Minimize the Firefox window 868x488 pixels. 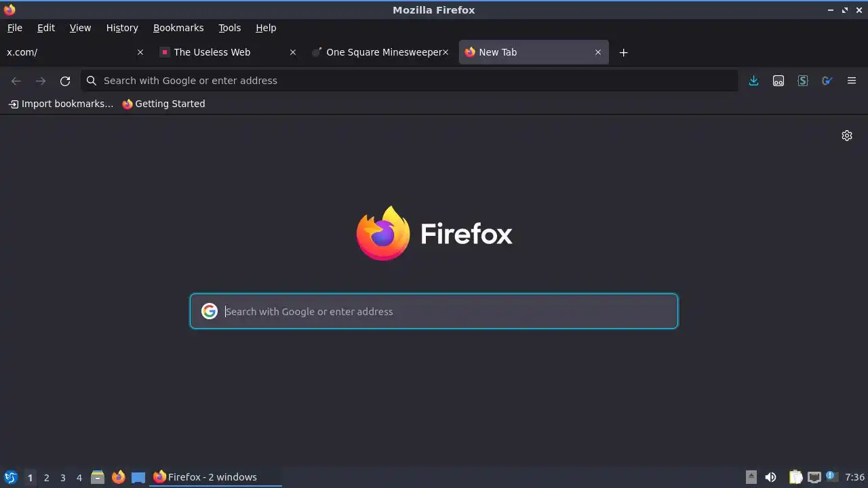[x=831, y=9]
